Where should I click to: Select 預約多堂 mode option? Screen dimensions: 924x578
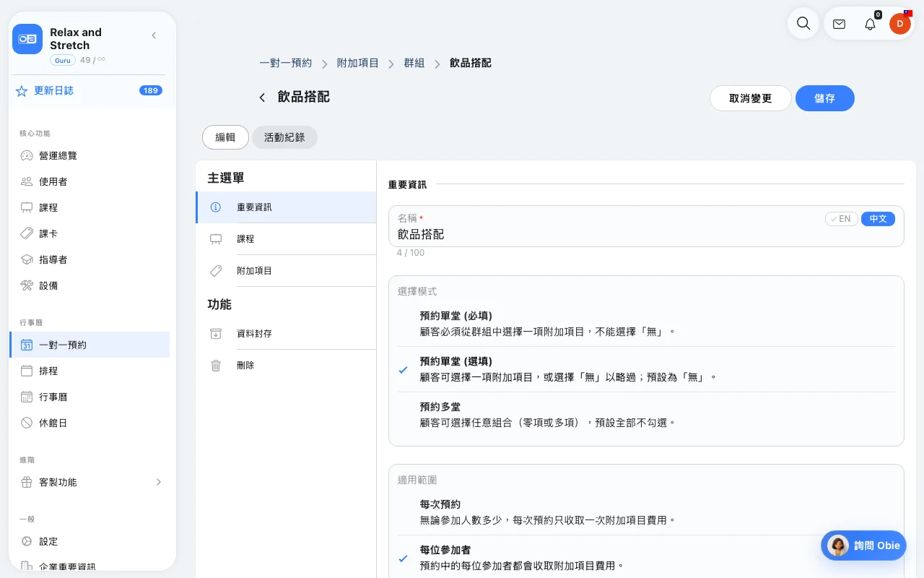646,415
